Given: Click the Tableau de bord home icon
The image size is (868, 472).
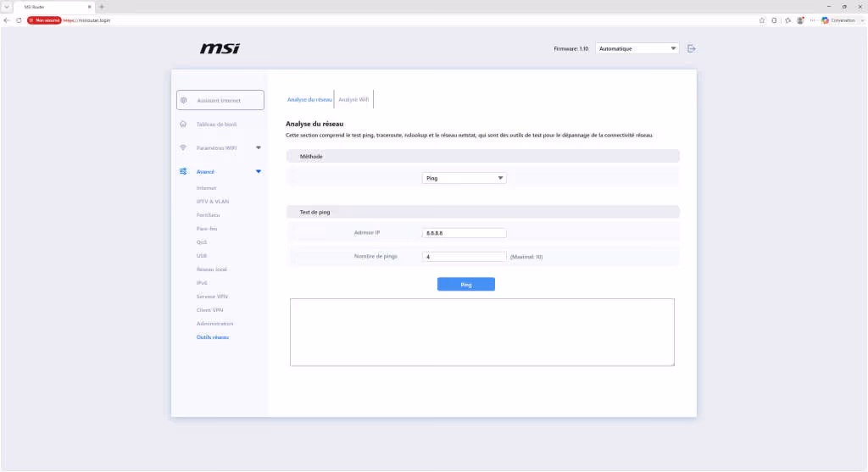Looking at the screenshot, I should pyautogui.click(x=183, y=124).
